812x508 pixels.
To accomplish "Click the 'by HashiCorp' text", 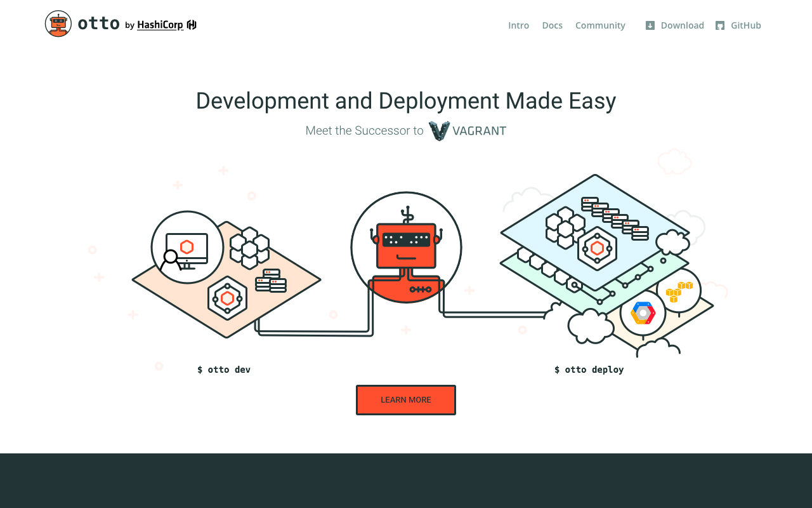I will pos(154,25).
